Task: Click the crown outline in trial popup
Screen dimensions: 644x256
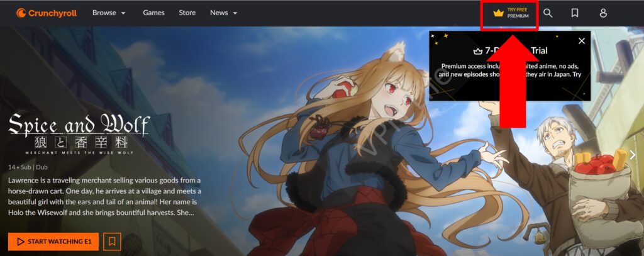Action: [477, 51]
